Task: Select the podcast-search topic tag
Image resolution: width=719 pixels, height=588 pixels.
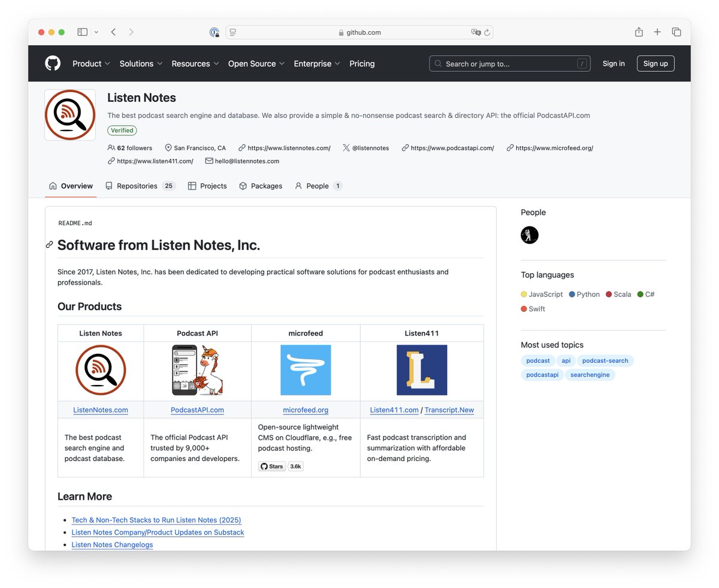Action: pos(605,360)
